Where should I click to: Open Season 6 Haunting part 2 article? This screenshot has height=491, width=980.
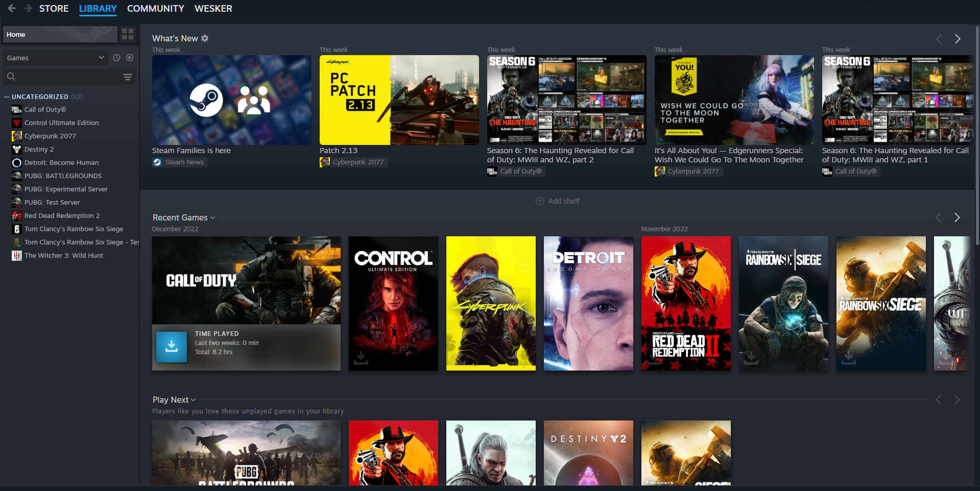click(560, 155)
